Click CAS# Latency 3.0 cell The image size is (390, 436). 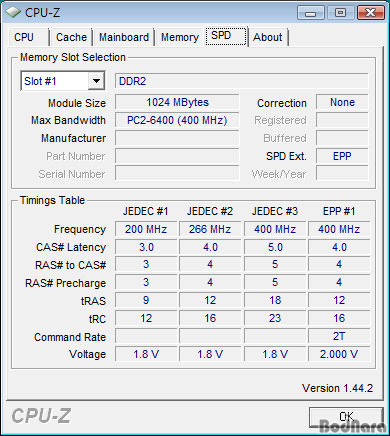click(x=146, y=247)
